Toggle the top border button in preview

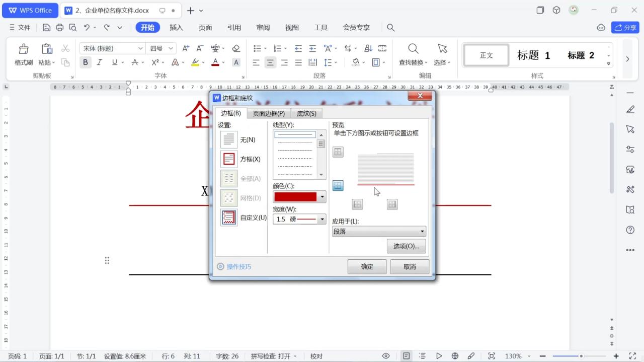(338, 152)
